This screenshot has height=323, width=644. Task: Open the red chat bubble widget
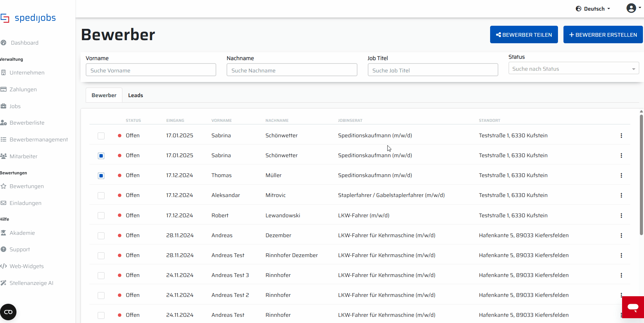click(633, 307)
